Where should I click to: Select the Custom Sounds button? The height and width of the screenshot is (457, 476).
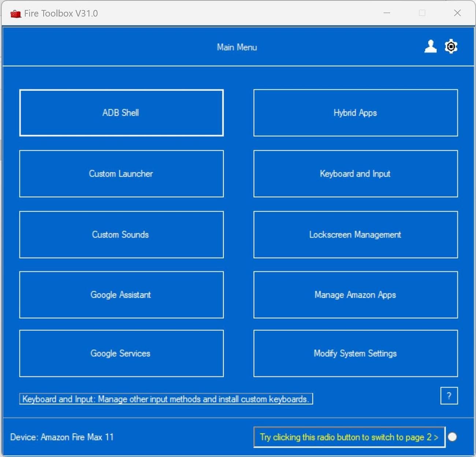(121, 235)
